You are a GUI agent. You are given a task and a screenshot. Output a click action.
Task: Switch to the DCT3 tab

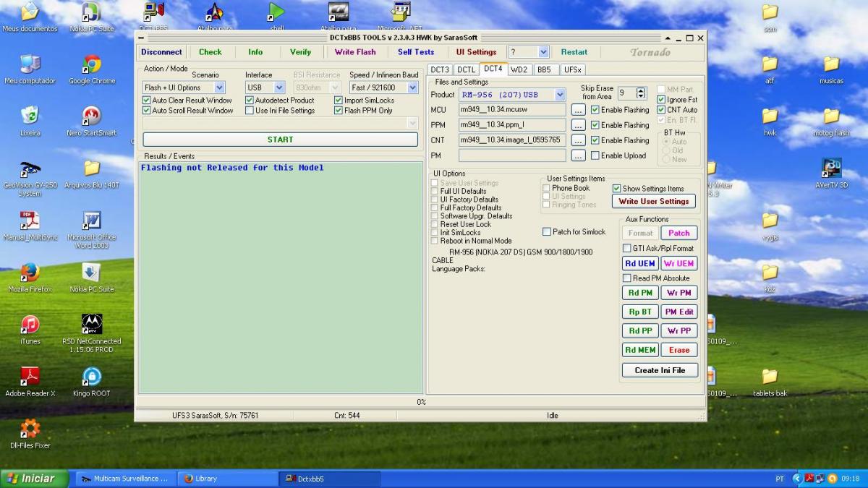[x=440, y=70]
